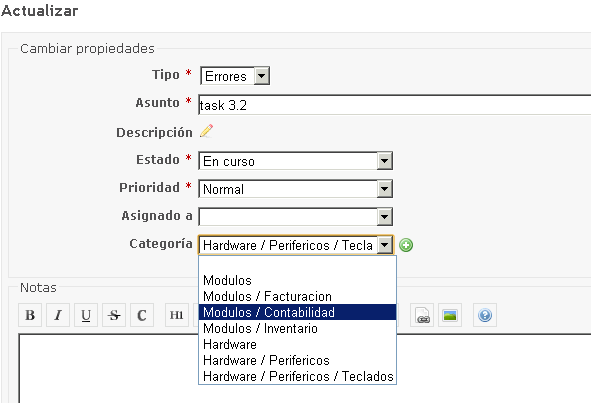Open text formatting help icon
This screenshot has height=403, width=591.
[x=485, y=315]
